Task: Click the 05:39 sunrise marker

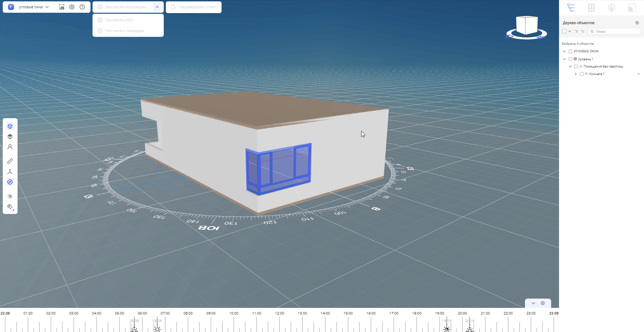Action: (134, 324)
